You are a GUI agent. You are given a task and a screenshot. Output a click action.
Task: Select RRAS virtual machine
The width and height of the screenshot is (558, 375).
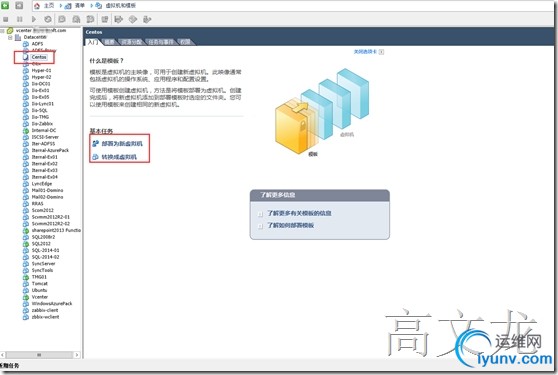(x=37, y=204)
